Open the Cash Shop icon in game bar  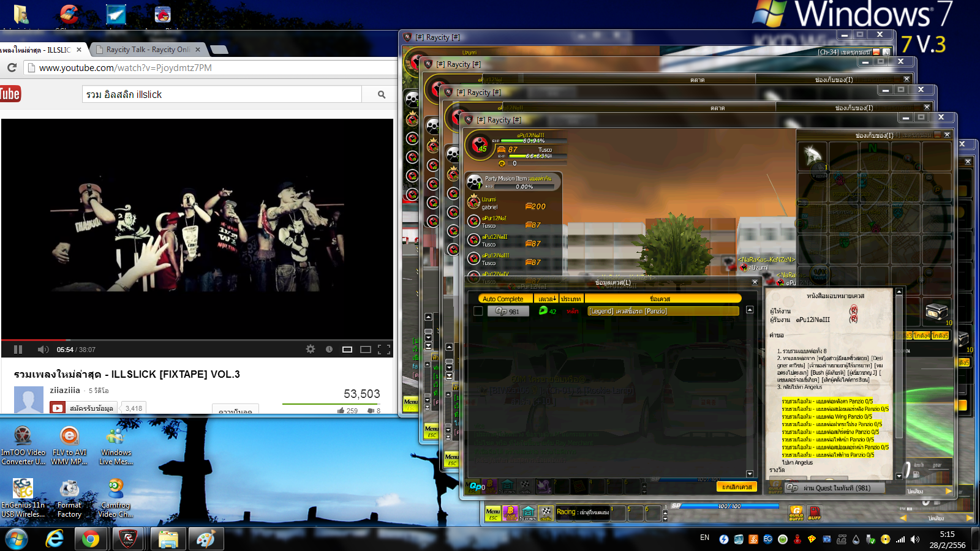(x=510, y=513)
